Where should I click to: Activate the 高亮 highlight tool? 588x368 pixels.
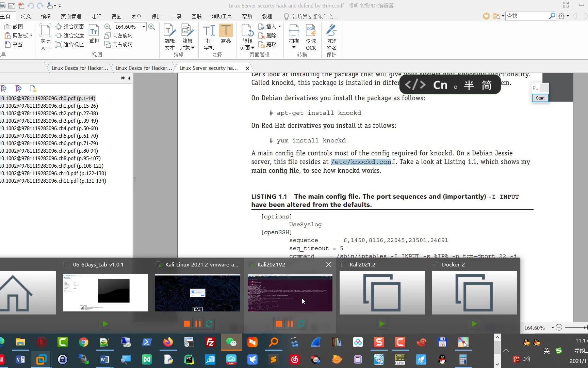[226, 34]
